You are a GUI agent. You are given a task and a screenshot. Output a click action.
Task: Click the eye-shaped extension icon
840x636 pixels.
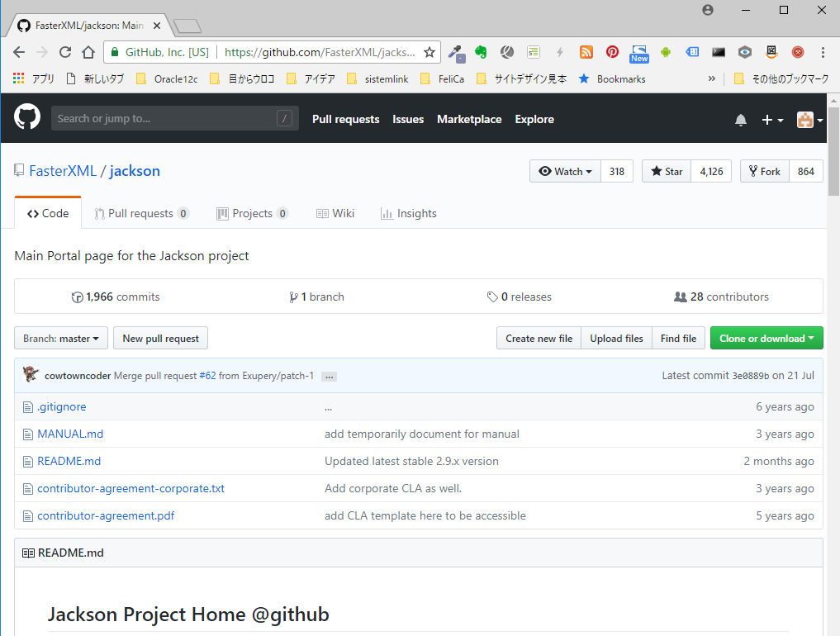745,52
